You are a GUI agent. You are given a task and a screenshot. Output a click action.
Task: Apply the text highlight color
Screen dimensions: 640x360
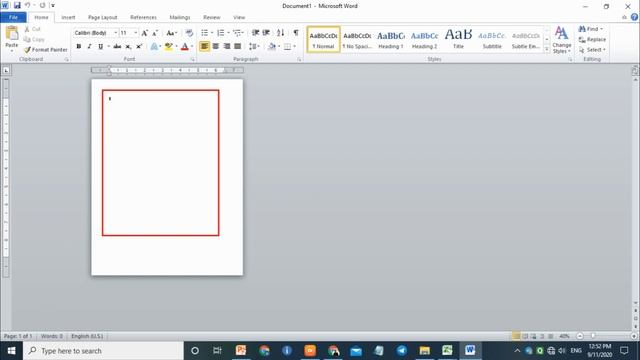[168, 46]
